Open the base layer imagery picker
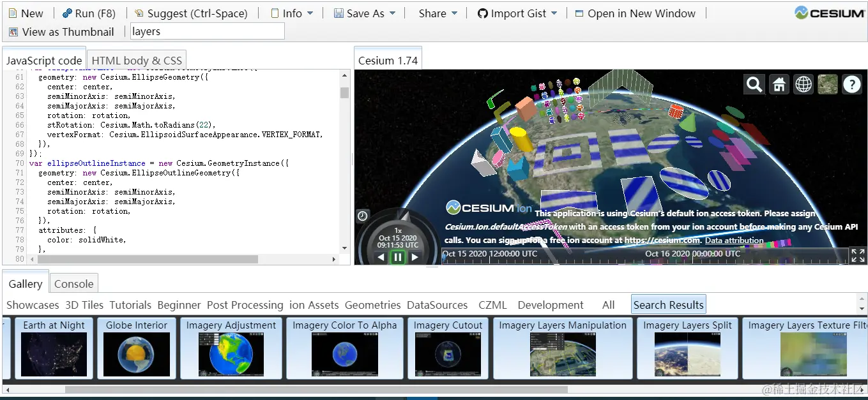The height and width of the screenshot is (400, 868). [x=827, y=84]
